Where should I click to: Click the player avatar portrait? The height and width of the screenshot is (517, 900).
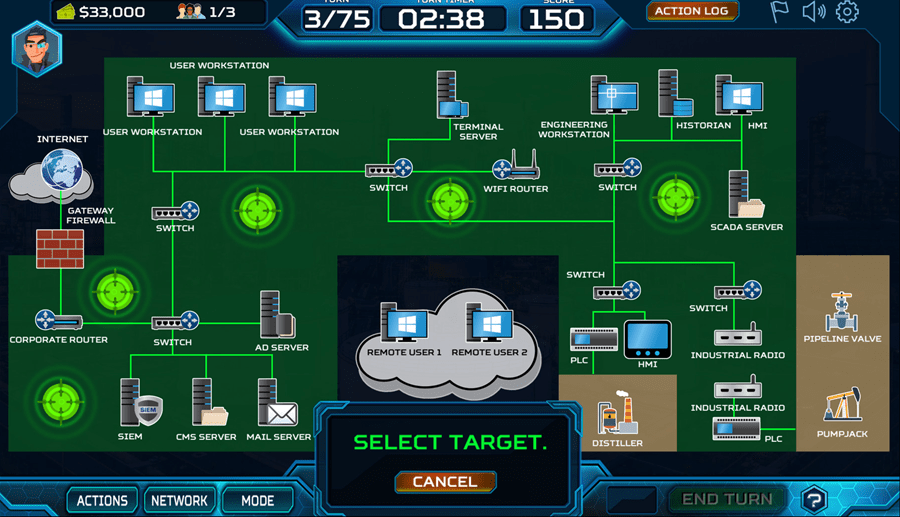(x=37, y=49)
